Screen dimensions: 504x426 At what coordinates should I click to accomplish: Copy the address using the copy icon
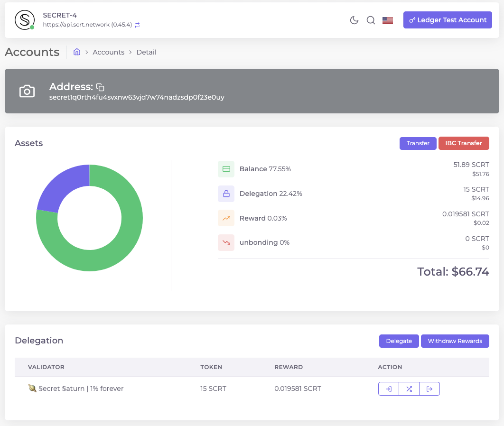pyautogui.click(x=100, y=87)
